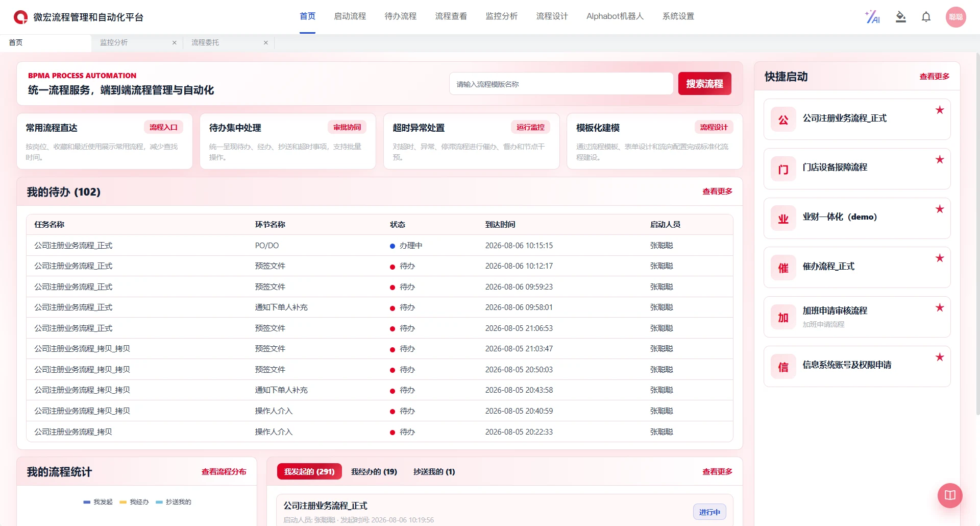Open the floating help book button
Viewport: 980px width, 526px height.
(x=950, y=495)
